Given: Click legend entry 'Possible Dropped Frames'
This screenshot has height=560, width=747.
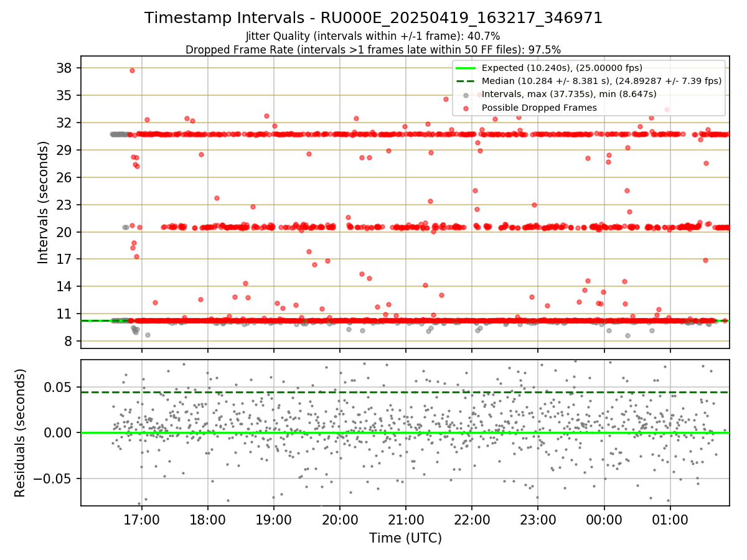Looking at the screenshot, I should (x=539, y=108).
